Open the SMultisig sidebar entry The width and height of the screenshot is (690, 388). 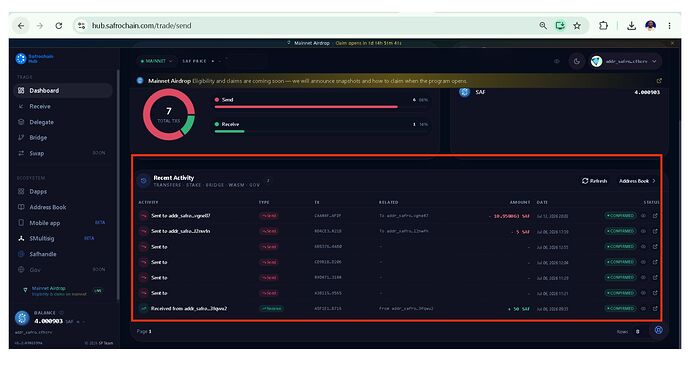click(41, 238)
